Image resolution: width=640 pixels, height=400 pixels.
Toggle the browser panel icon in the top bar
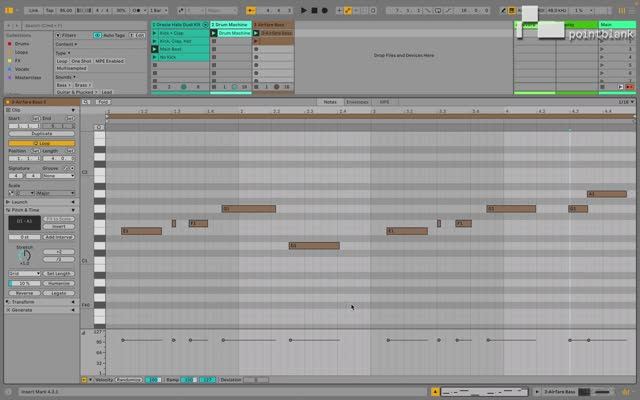[9, 10]
